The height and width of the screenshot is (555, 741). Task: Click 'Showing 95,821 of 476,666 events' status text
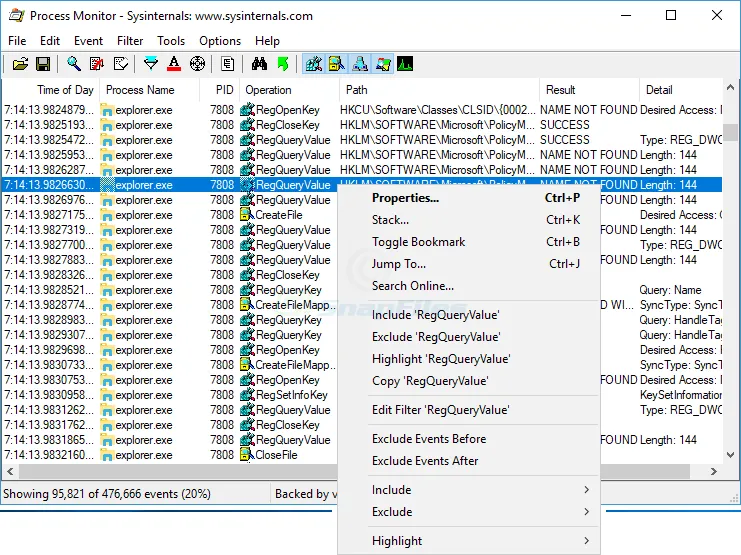tap(107, 494)
